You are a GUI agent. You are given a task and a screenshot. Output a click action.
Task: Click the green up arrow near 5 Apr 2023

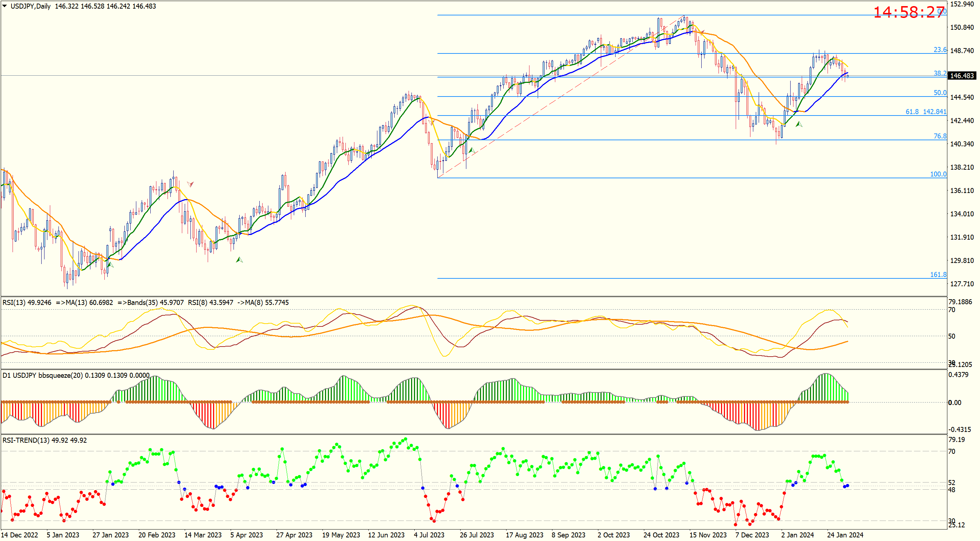click(x=239, y=260)
